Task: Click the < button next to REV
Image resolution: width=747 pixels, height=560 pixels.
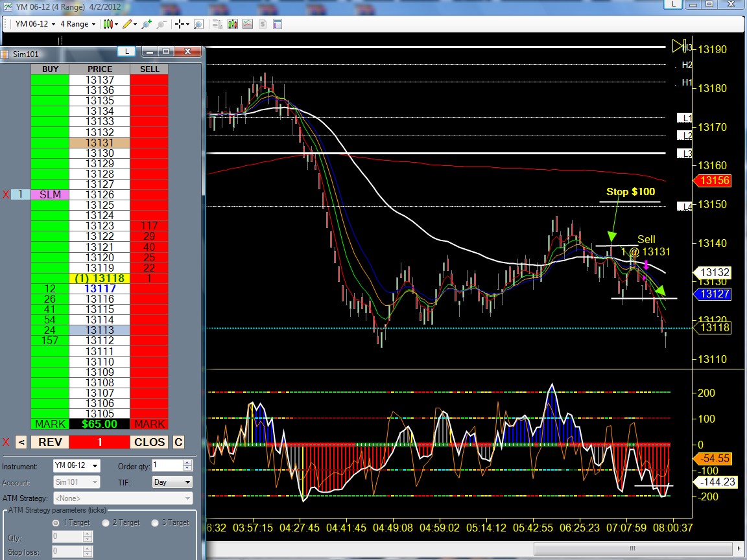Action: (21, 443)
